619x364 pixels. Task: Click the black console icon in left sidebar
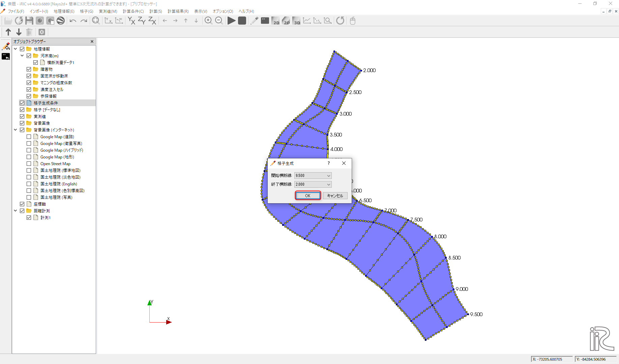6,57
